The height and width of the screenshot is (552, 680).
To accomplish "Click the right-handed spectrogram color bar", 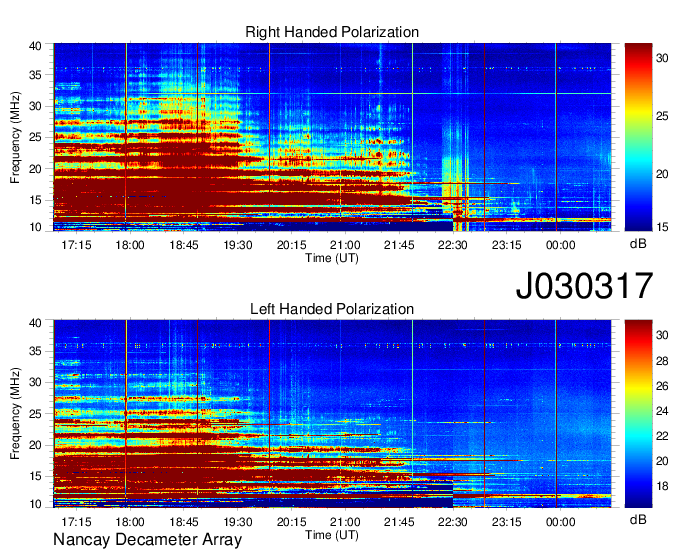I will click(x=638, y=137).
